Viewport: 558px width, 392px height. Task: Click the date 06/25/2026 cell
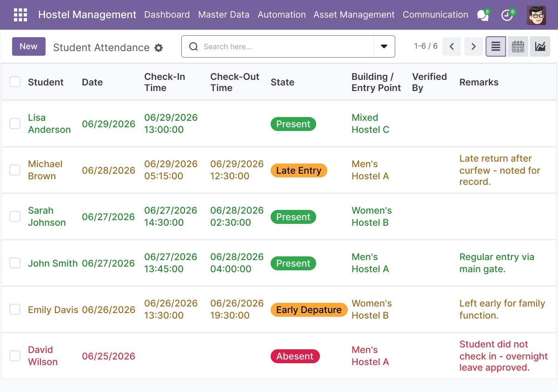pos(108,356)
